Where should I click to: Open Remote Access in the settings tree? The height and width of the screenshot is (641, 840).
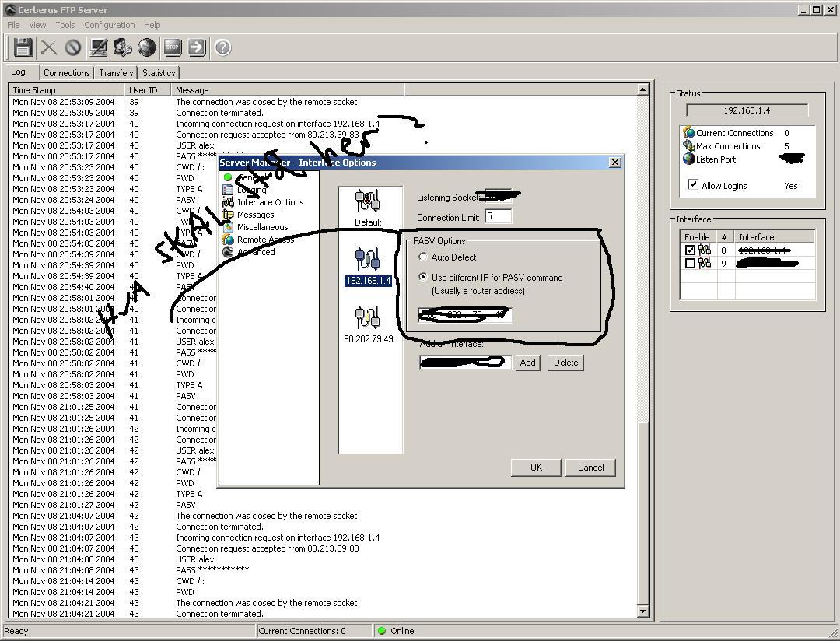(266, 240)
